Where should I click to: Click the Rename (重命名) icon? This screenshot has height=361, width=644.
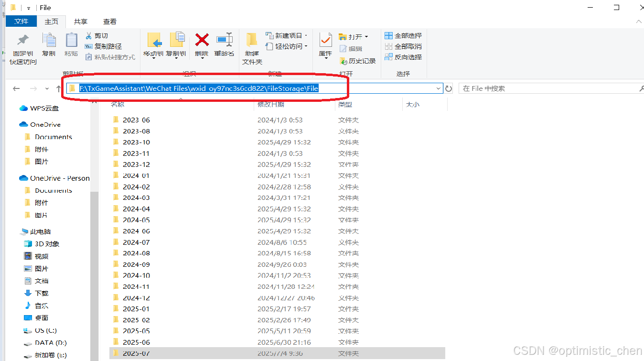(224, 39)
